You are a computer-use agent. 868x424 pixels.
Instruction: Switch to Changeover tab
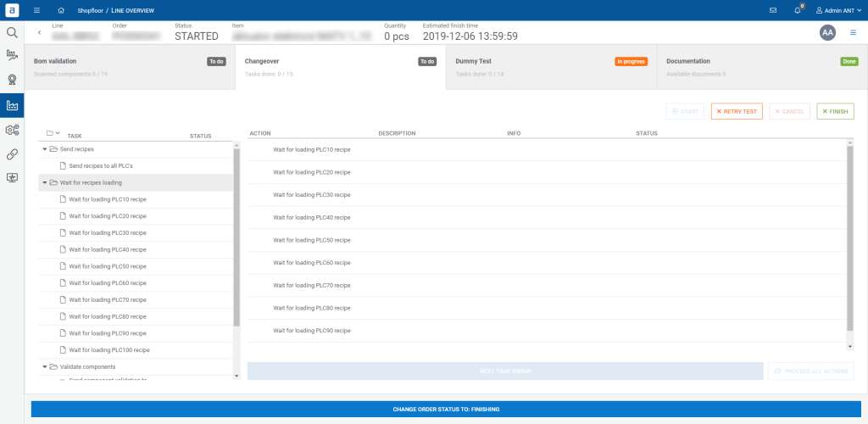click(x=341, y=67)
